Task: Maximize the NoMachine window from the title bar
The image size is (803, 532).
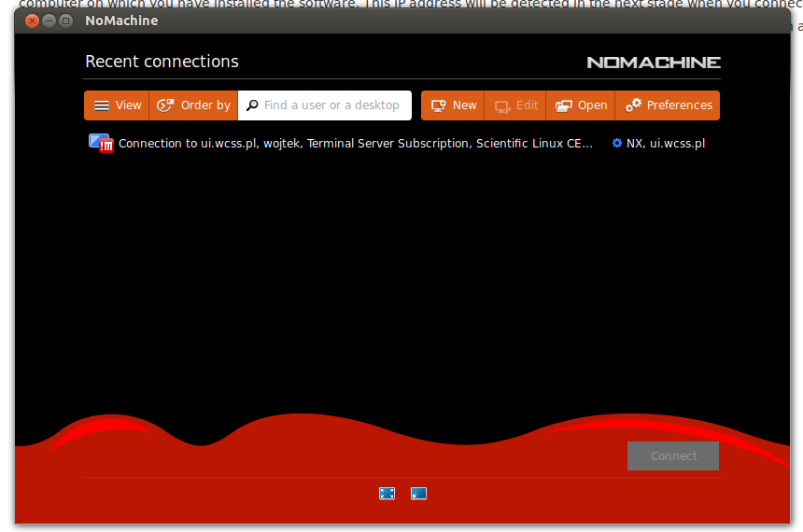Action: coord(65,21)
